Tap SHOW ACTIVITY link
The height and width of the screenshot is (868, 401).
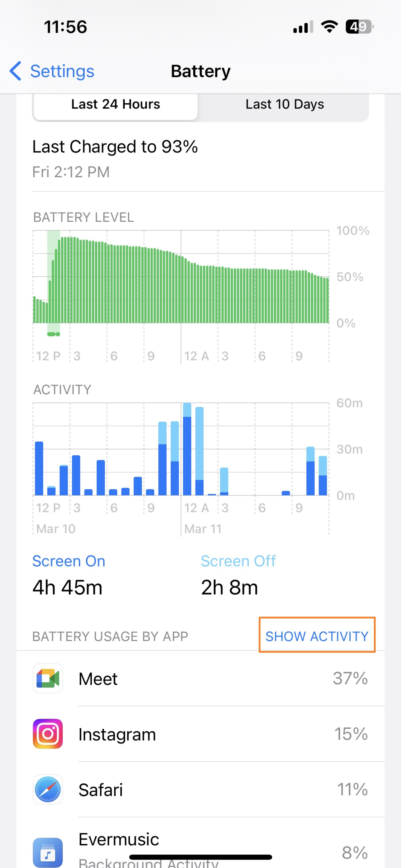(317, 636)
